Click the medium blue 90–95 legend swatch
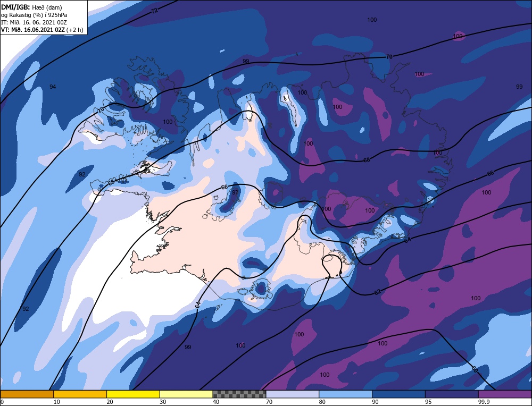This screenshot has height=406, width=532. pyautogui.click(x=398, y=394)
